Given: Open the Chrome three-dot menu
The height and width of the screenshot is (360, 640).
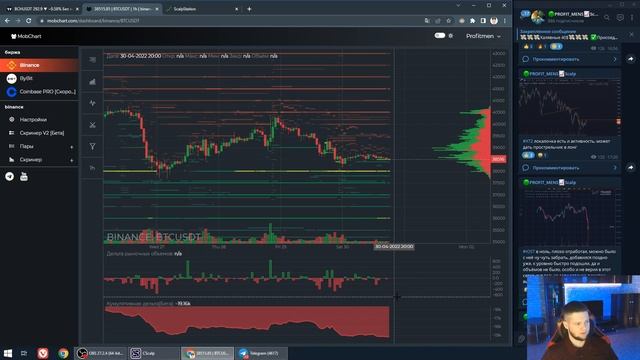Looking at the screenshot, I should 505,20.
